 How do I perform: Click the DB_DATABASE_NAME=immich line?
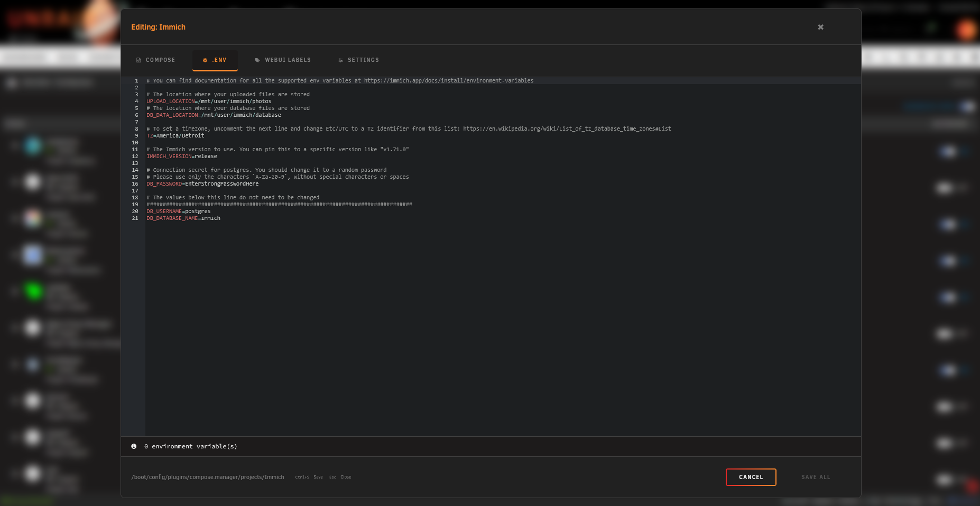coord(183,218)
